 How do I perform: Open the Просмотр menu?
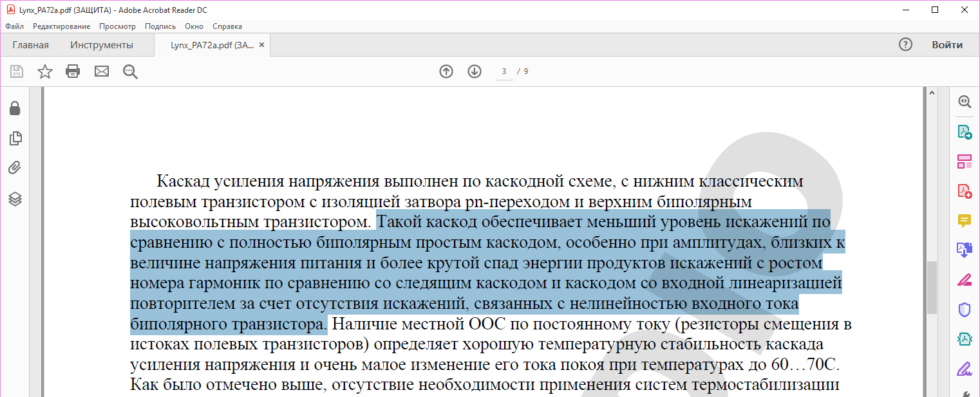(x=117, y=26)
